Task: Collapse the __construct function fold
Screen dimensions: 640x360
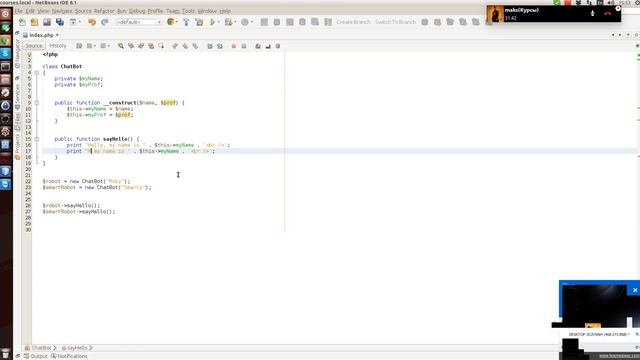Action: coord(37,103)
